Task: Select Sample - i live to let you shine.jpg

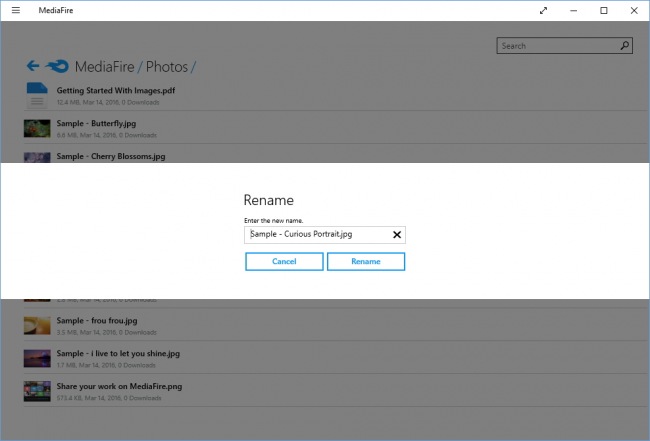Action: (x=118, y=353)
